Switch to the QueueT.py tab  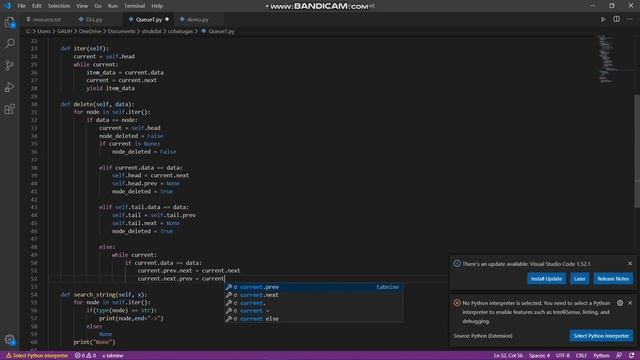coord(148,20)
